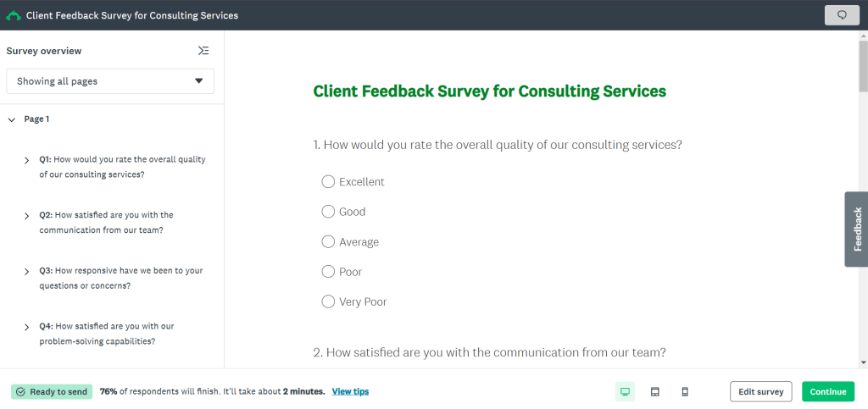Switch to mobile phone preview

point(685,391)
